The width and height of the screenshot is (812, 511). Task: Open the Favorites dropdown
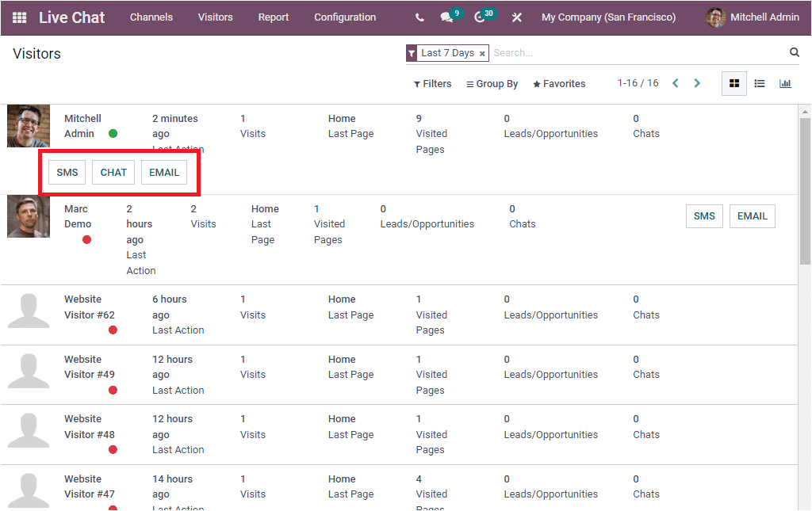point(558,83)
